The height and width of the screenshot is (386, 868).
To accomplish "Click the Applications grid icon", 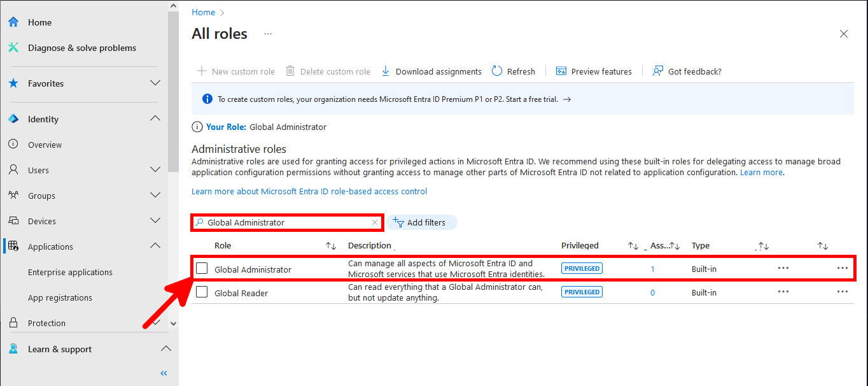I will point(13,246).
